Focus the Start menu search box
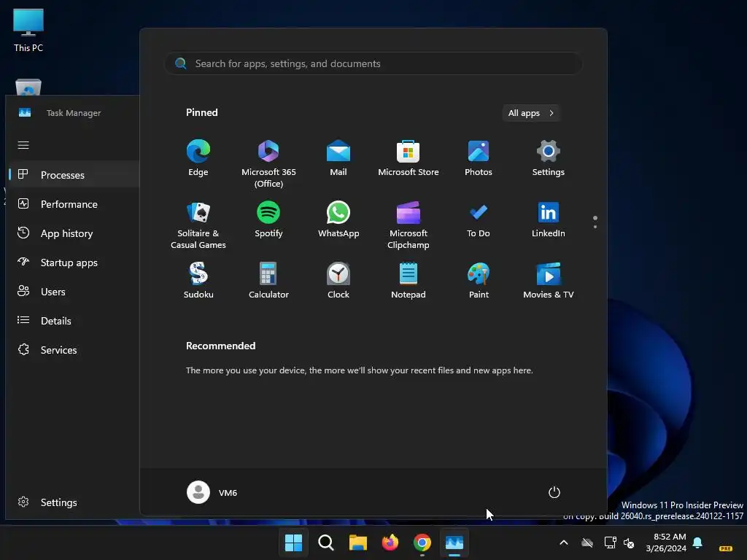 pyautogui.click(x=373, y=64)
